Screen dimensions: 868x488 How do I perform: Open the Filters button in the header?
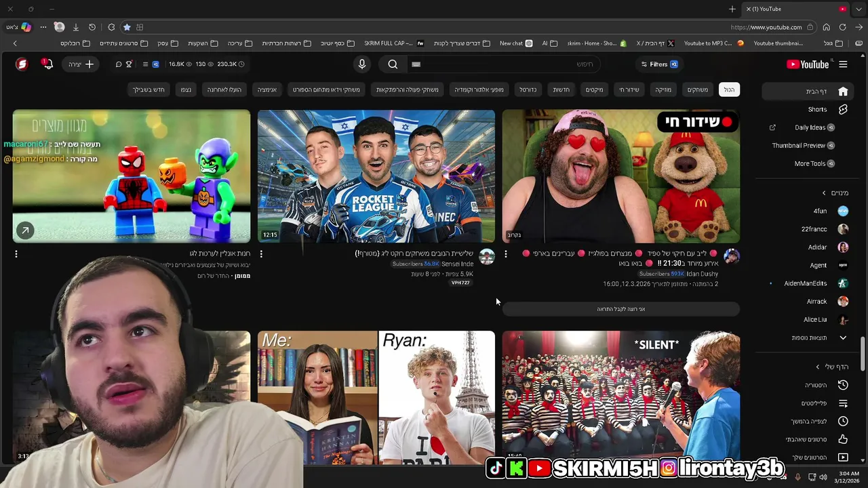[x=659, y=64]
